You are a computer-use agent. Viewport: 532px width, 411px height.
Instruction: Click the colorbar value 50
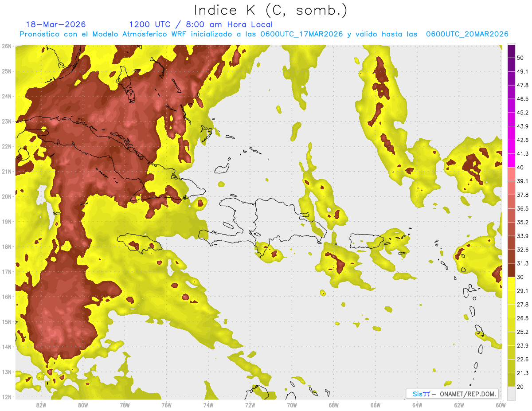tap(520, 58)
